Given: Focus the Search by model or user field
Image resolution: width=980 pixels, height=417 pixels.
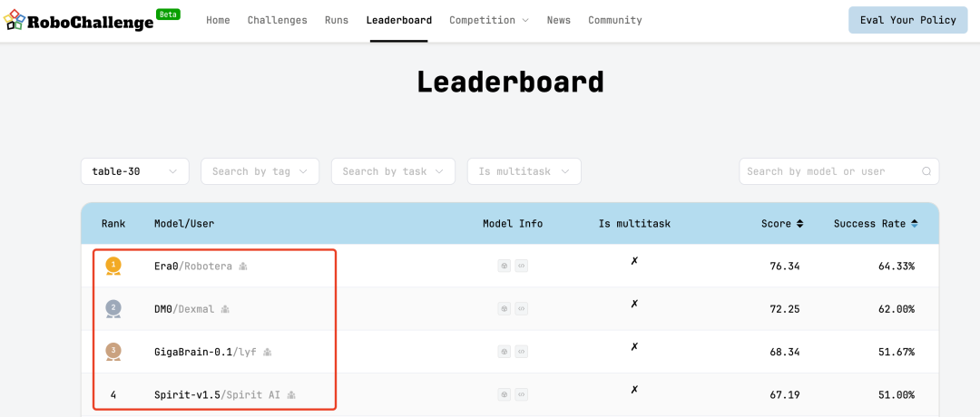Looking at the screenshot, I should coord(838,171).
